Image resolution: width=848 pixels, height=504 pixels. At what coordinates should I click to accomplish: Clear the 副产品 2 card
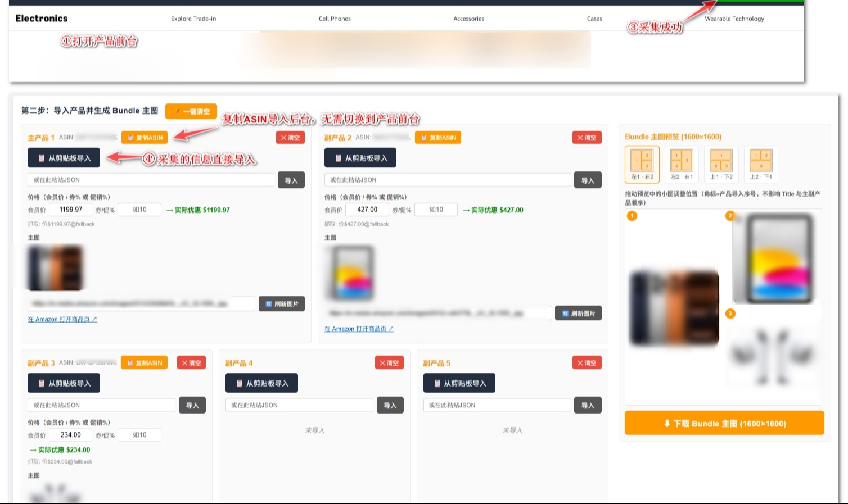pos(587,138)
